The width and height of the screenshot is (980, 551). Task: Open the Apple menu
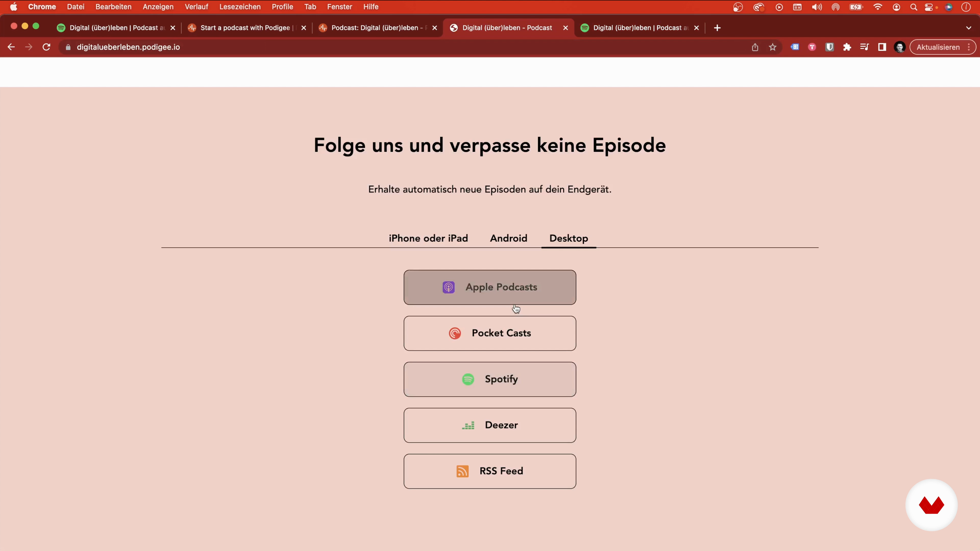coord(13,7)
